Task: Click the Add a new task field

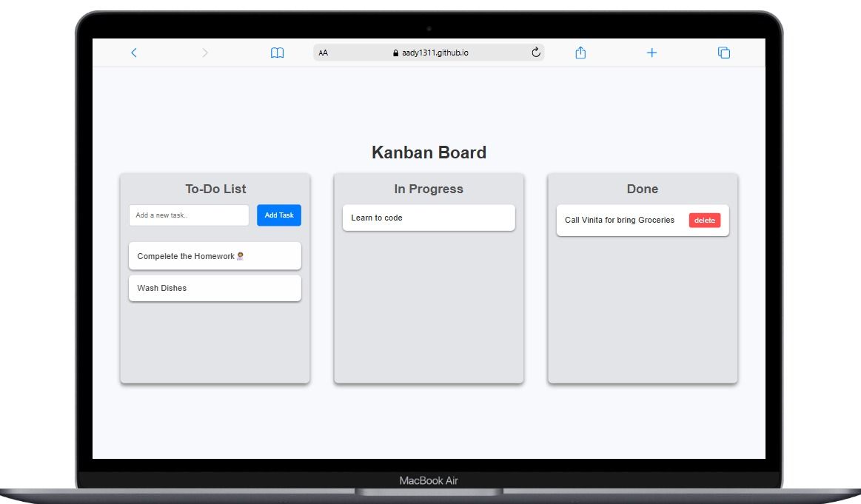Action: pyautogui.click(x=189, y=215)
